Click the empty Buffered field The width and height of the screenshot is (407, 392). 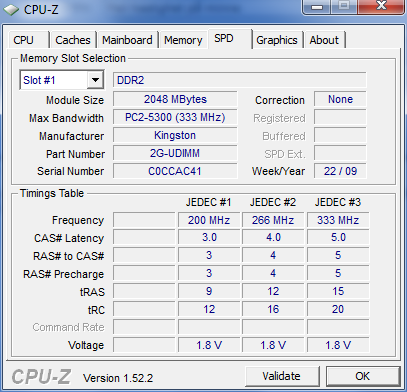(340, 135)
